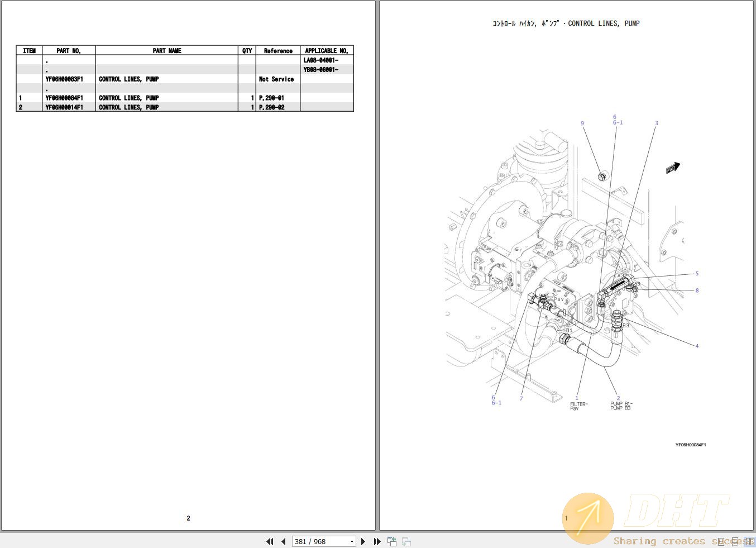Go to the previous page
The image size is (756, 548).
coord(284,541)
